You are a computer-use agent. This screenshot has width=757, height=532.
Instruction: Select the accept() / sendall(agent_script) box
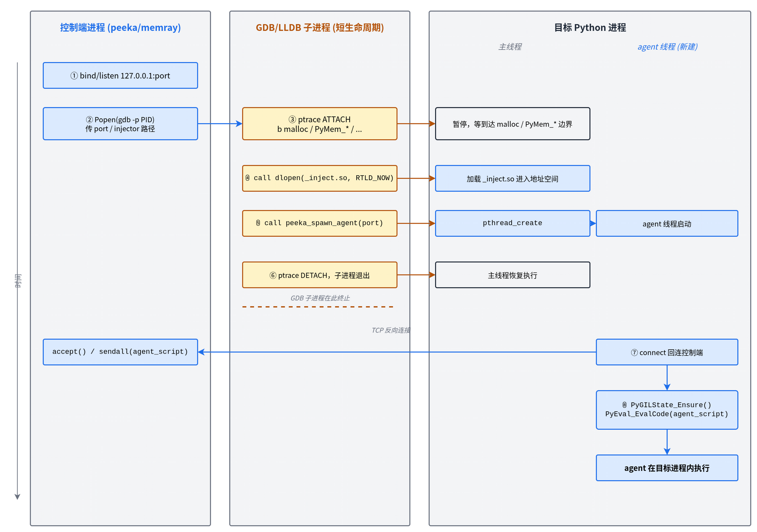pyautogui.click(x=120, y=352)
